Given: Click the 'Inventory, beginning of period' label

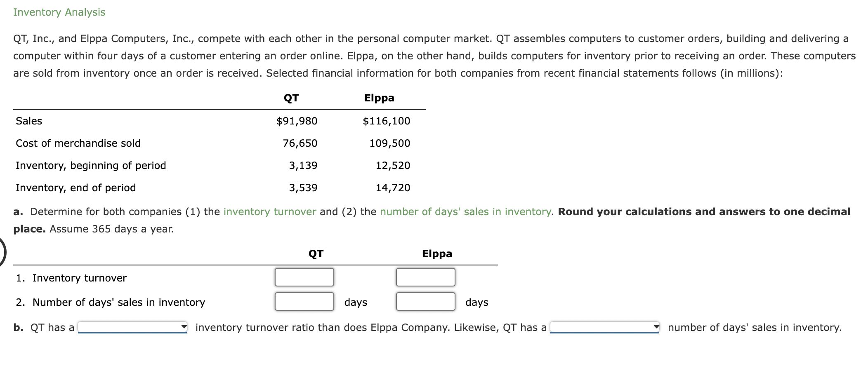Looking at the screenshot, I should click(91, 165).
